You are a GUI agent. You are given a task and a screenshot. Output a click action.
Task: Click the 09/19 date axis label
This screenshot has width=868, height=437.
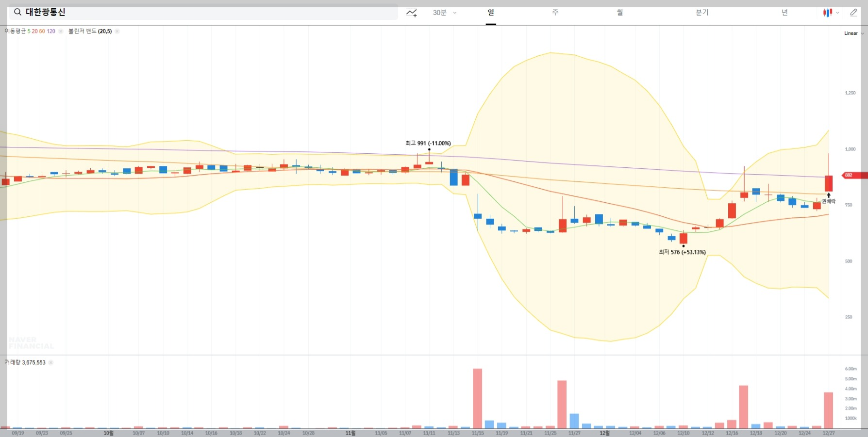coord(18,433)
